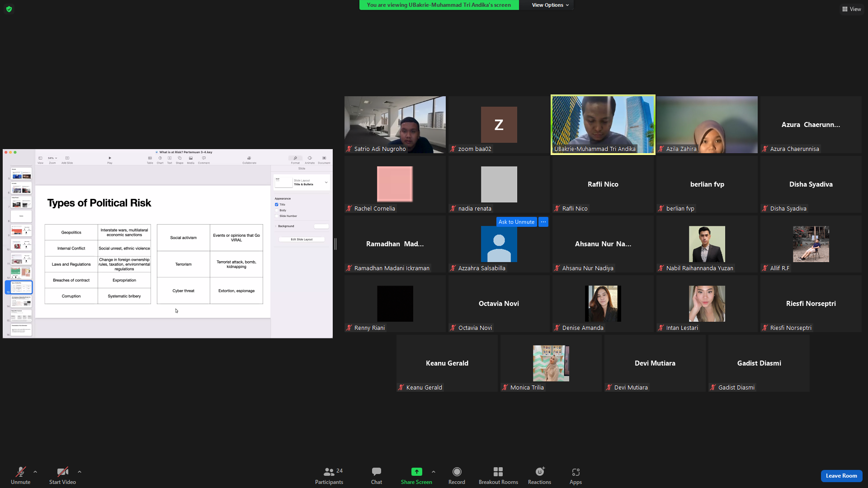This screenshot has height=488, width=868.
Task: Click the Leave Room button
Action: [841, 476]
